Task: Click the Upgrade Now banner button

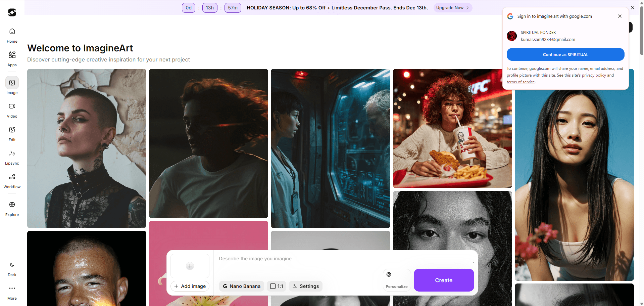Action: point(452,7)
